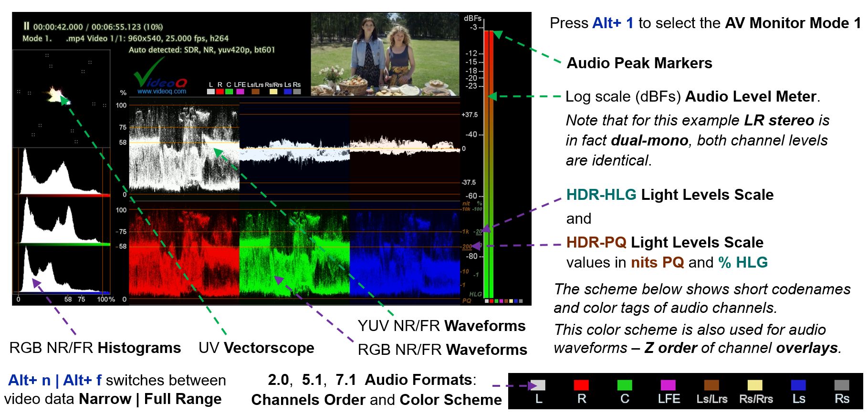Click the UV vectorscope display
This screenshot has width=868, height=414.
[61, 99]
